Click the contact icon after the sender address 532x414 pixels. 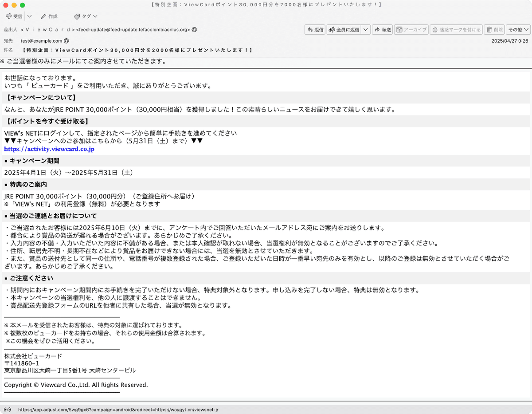[x=194, y=30]
